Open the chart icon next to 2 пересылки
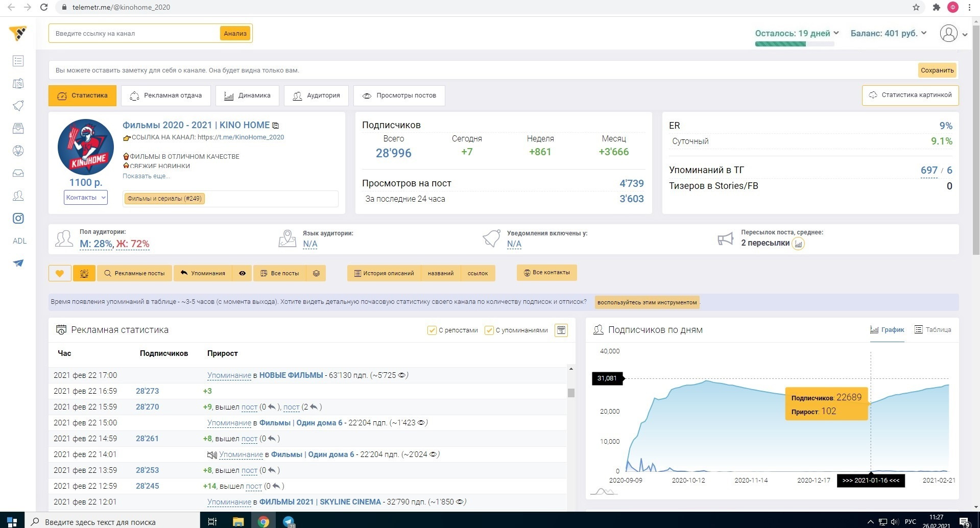The width and height of the screenshot is (980, 528). [798, 244]
